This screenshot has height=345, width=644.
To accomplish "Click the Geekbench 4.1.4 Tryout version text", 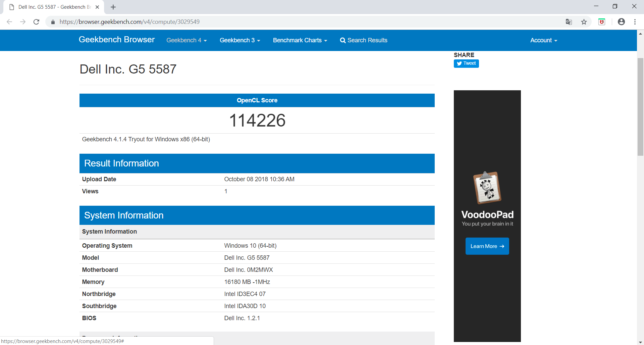I will (146, 139).
